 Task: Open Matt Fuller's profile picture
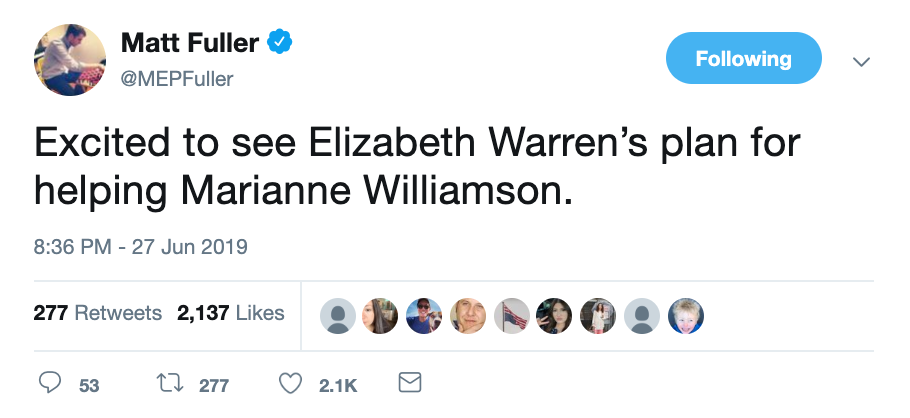[68, 59]
